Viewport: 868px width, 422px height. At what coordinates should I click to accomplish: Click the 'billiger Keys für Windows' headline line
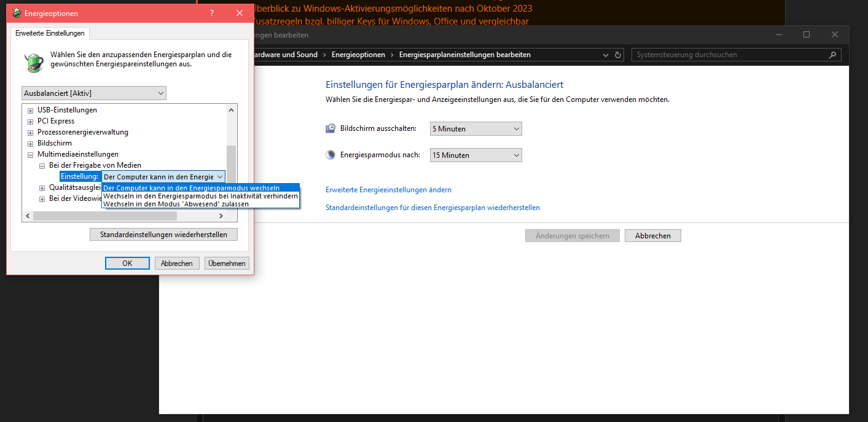(390, 21)
